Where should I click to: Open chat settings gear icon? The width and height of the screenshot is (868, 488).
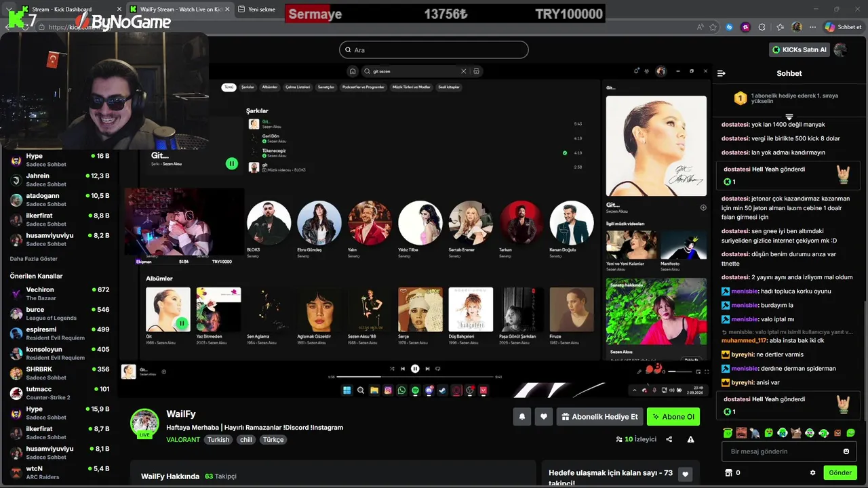(x=812, y=472)
